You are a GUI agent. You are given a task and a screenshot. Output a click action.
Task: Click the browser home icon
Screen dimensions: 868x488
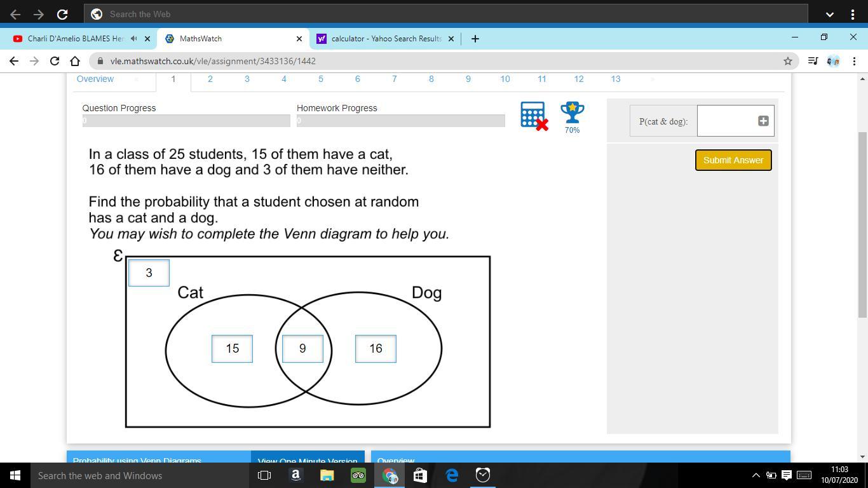pyautogui.click(x=75, y=61)
